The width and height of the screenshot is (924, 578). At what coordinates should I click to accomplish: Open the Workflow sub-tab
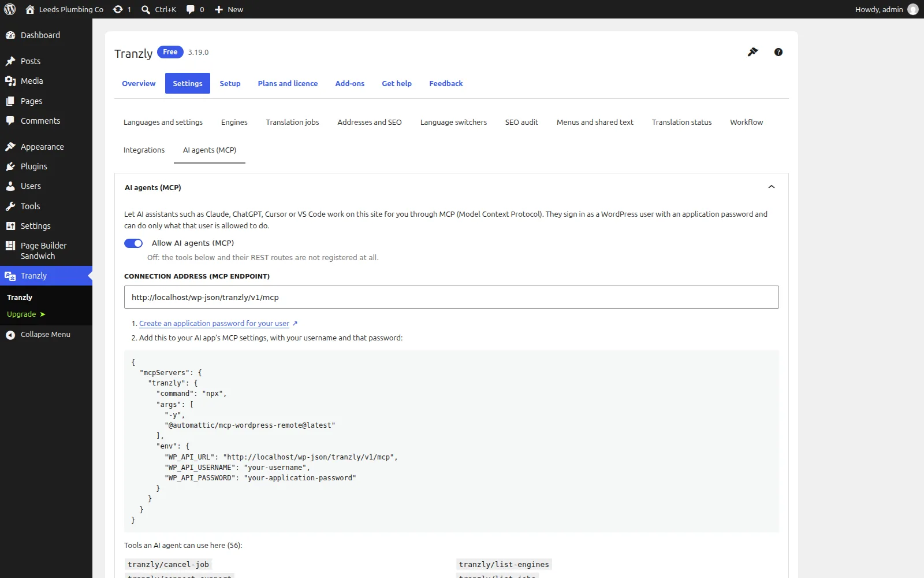(x=746, y=122)
